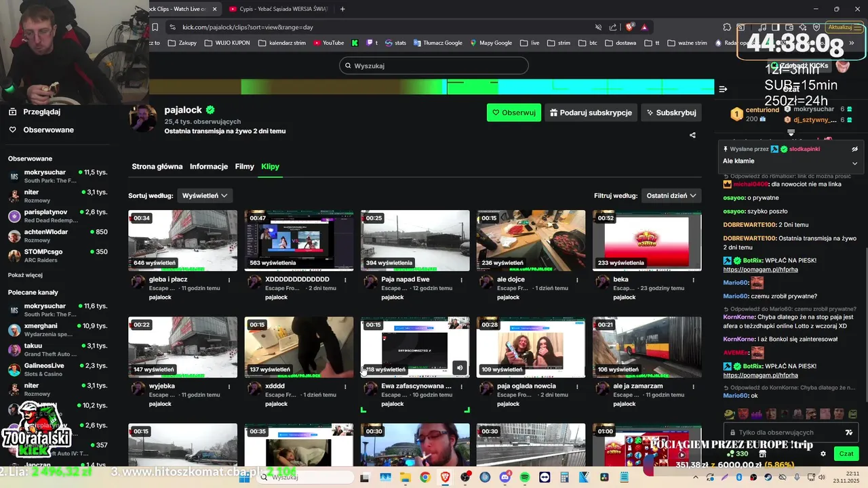Show more followed channels 'Pokaż więcej'
The height and width of the screenshot is (488, 868).
[x=25, y=275]
